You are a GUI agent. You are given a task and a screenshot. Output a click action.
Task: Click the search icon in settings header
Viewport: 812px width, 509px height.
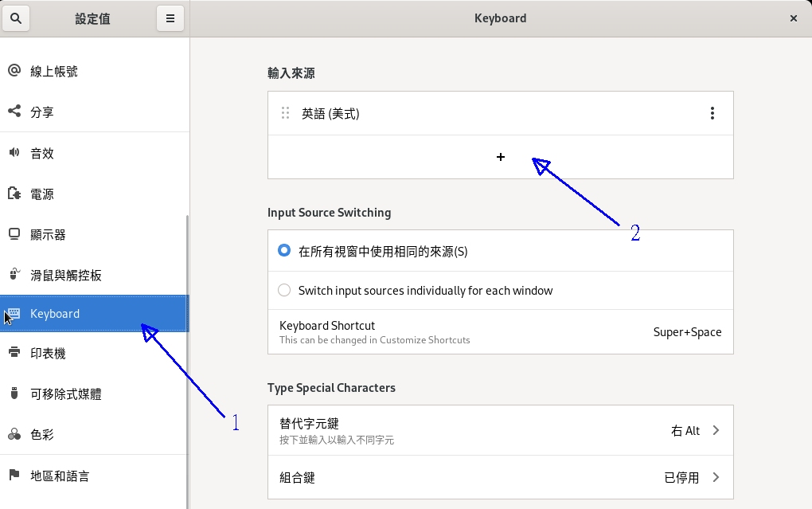16,18
